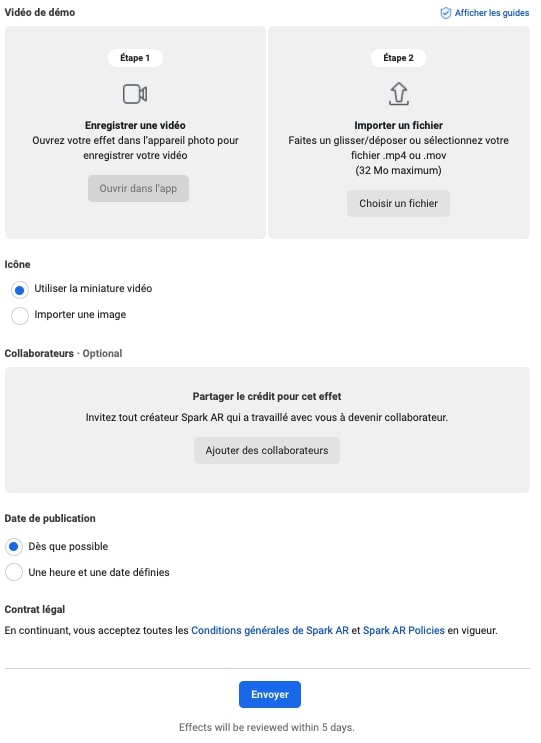Select Utiliser la miniature vidéo radio option
The height and width of the screenshot is (743, 541).
19,290
